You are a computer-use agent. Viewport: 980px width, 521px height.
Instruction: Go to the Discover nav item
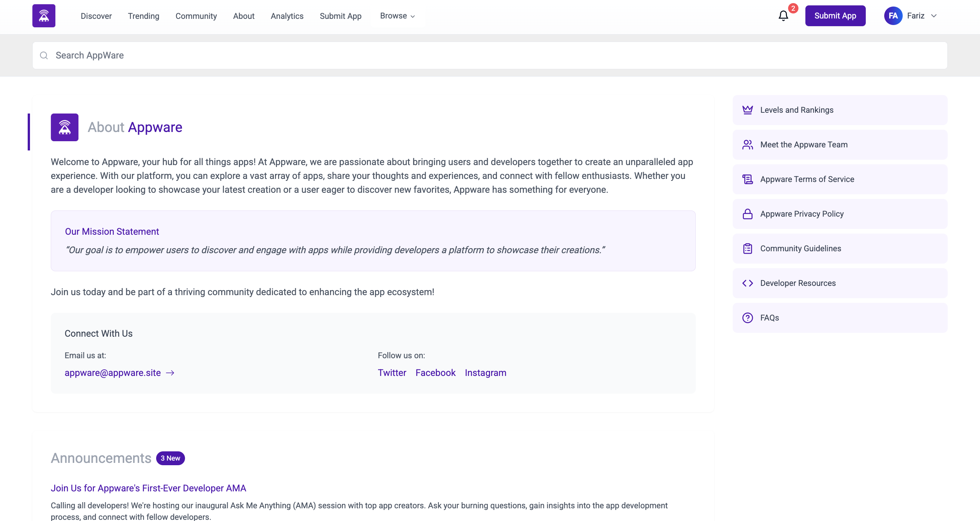click(x=96, y=16)
